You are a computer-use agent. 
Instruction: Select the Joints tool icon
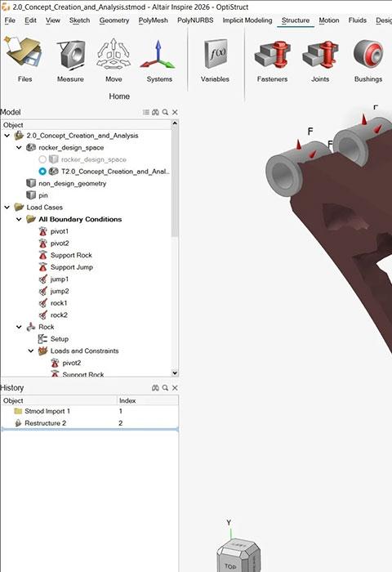point(320,54)
